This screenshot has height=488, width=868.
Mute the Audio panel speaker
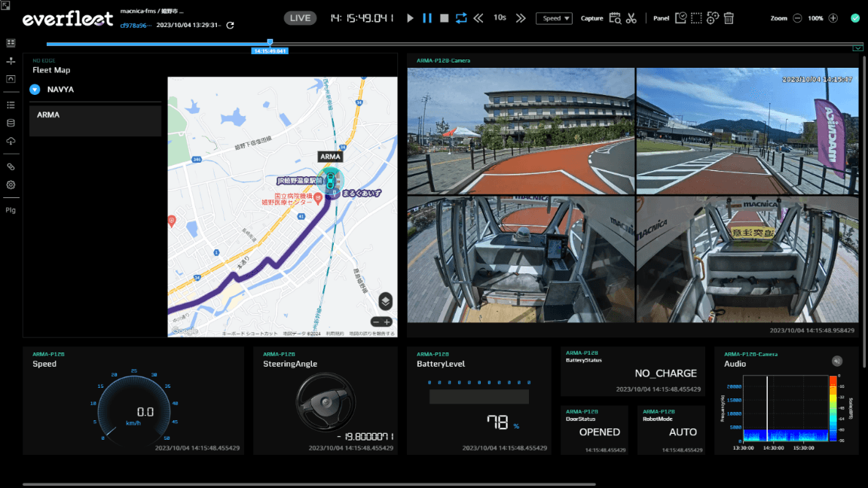point(836,361)
